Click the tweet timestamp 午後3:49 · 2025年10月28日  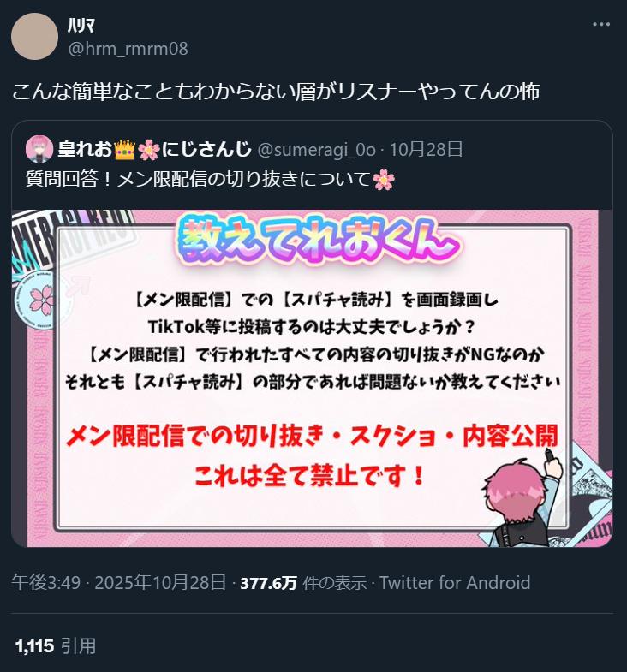point(119,582)
